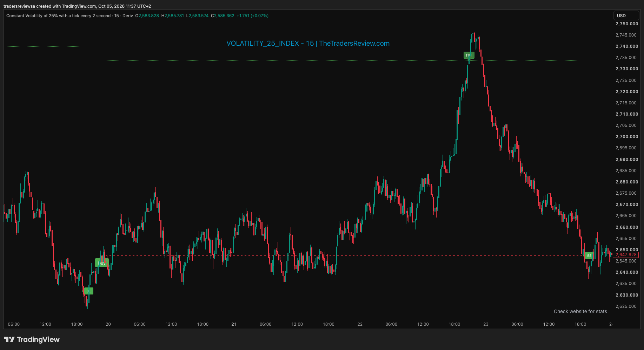This screenshot has height=350, width=644.
Task: Click the 2,680.000 price scale label
Action: [x=627, y=182]
